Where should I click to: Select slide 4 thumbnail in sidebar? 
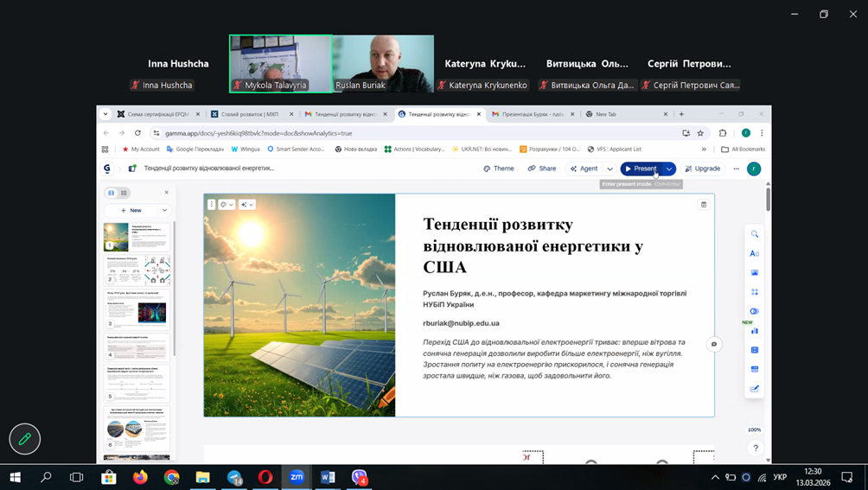point(137,347)
